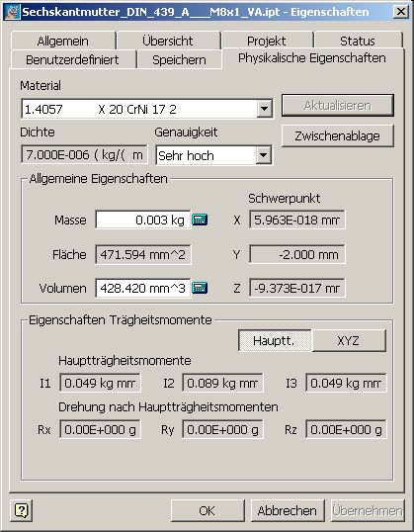The image size is (414, 532).
Task: Select the Sehr hoch accuracy combo box
Action: pyautogui.click(x=214, y=155)
